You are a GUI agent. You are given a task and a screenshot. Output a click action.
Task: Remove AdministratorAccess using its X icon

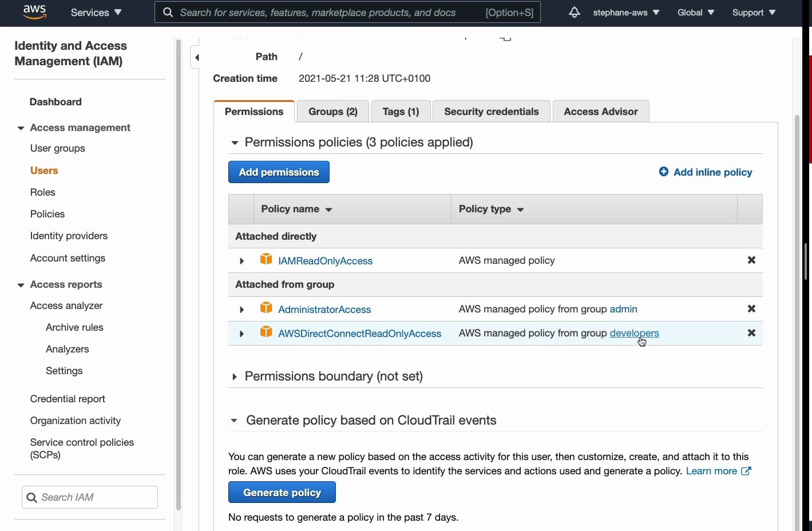click(x=751, y=308)
